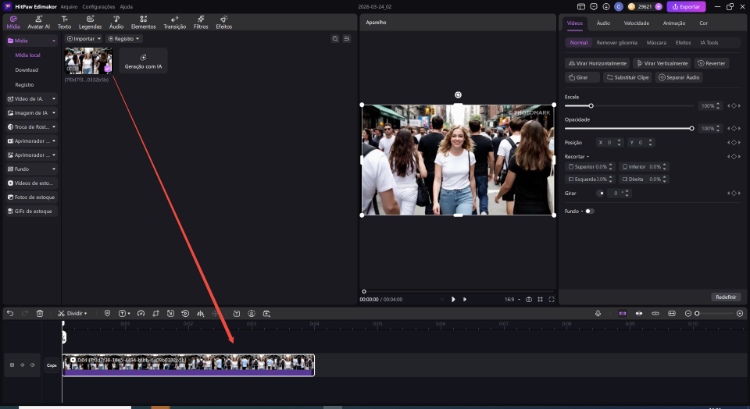Switch to the Animação tab
The image size is (750, 409).
[x=674, y=23]
